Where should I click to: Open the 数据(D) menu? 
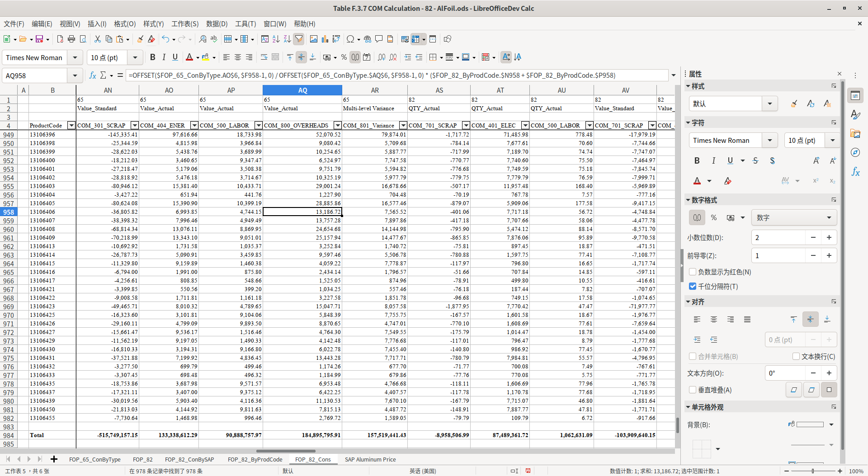pos(217,24)
